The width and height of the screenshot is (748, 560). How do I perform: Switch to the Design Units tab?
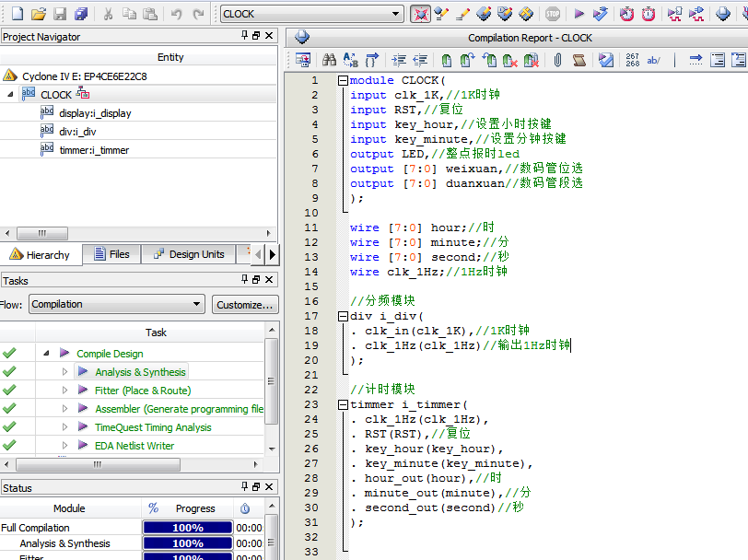click(188, 254)
